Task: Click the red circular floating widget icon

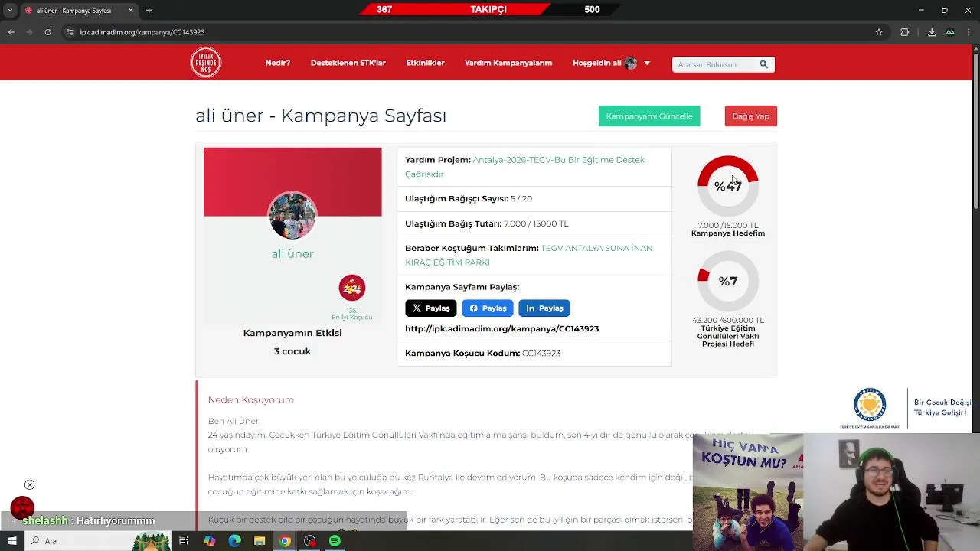Action: click(x=22, y=507)
